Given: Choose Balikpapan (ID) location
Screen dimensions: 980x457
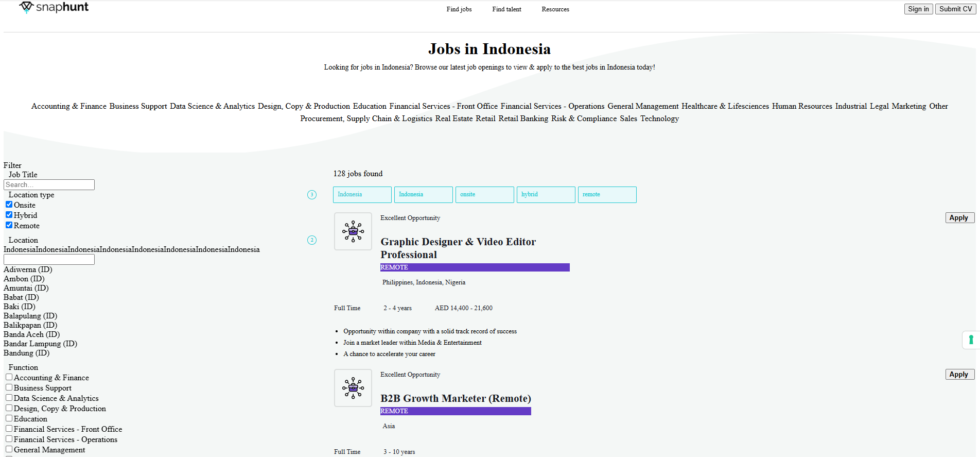Looking at the screenshot, I should click(30, 325).
